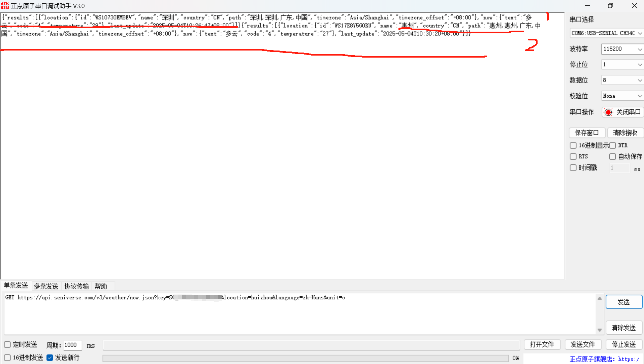Viewport: 644px width, 364px height.
Task: Click the 清除接收 button
Action: click(625, 133)
